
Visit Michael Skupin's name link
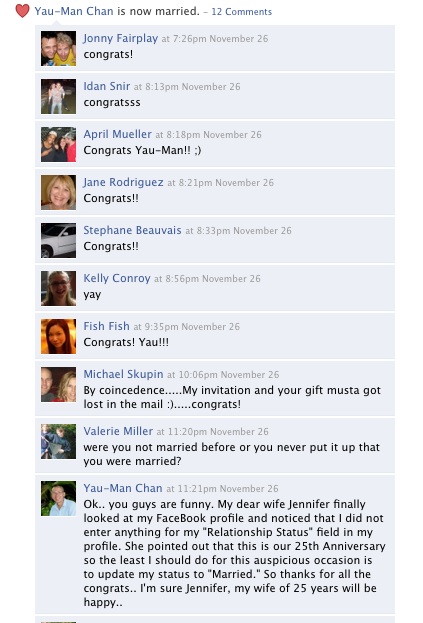123,374
